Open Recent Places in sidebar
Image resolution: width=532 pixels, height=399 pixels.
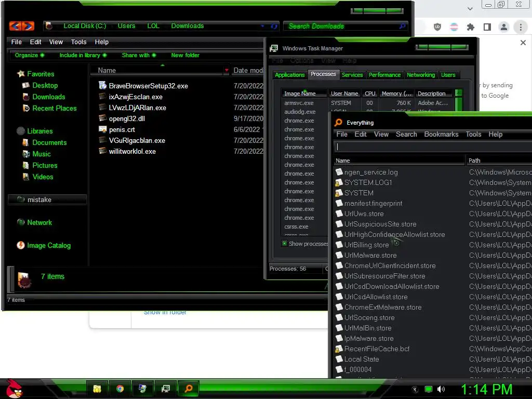click(x=54, y=108)
